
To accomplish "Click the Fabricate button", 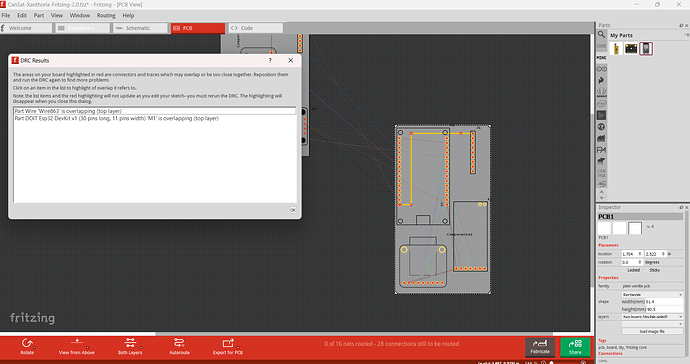I will pyautogui.click(x=540, y=347).
